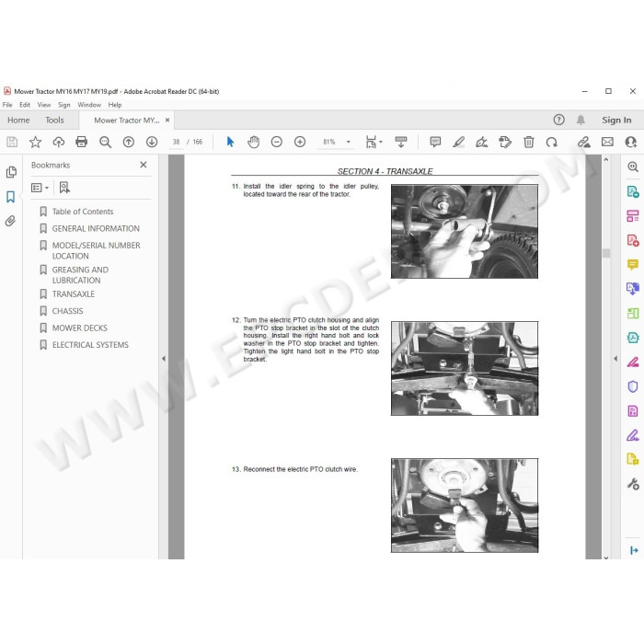Add document to starred with star icon
The image size is (644, 644).
(35, 142)
